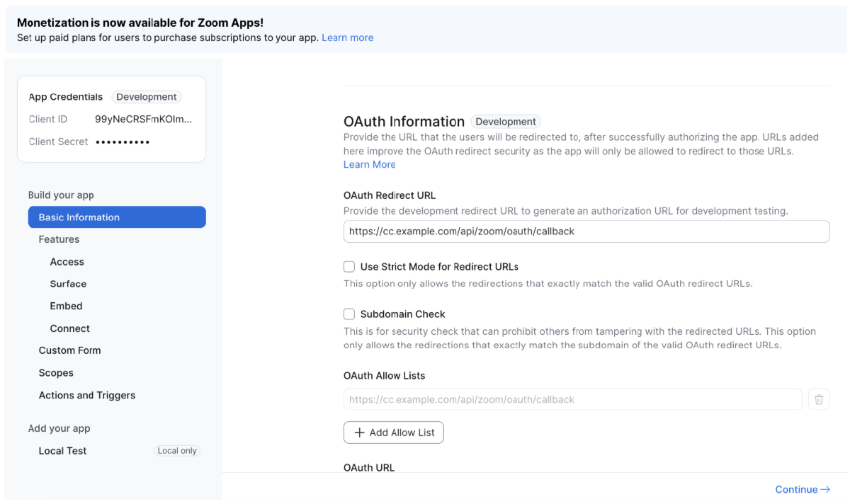Click the Build your app section label
This screenshot has width=850, height=504.
pos(61,195)
